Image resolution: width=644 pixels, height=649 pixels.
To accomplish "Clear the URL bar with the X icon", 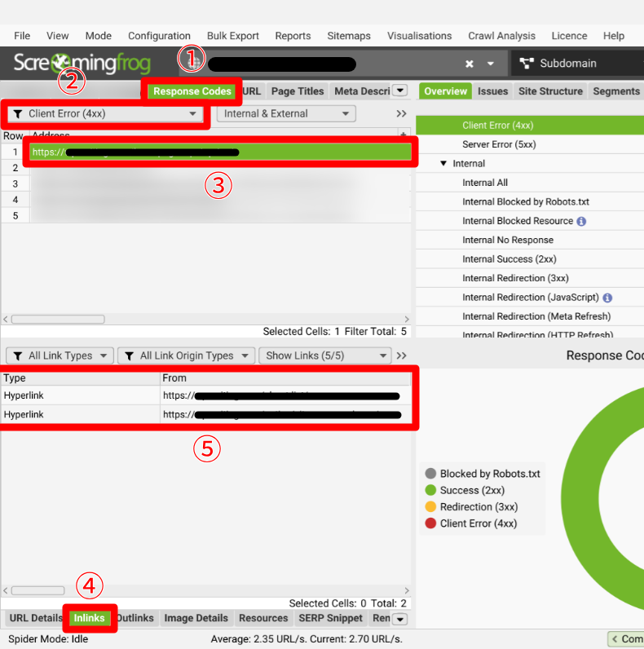I will click(x=470, y=64).
